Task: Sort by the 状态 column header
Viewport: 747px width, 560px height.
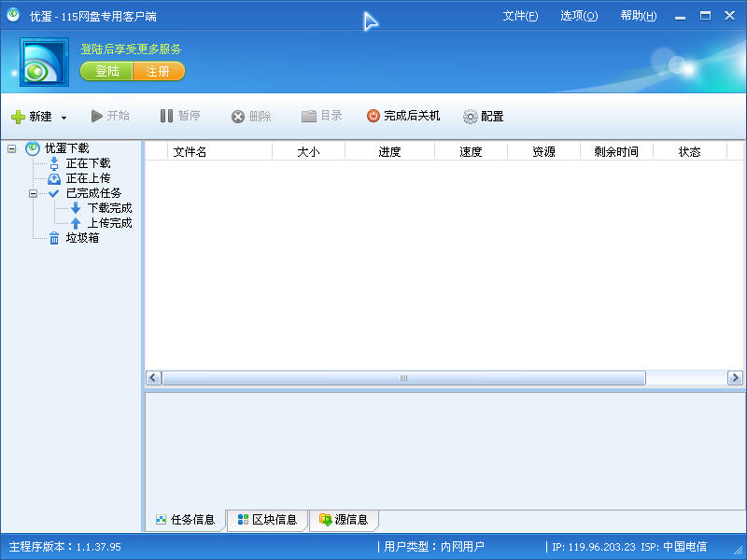Action: point(689,152)
